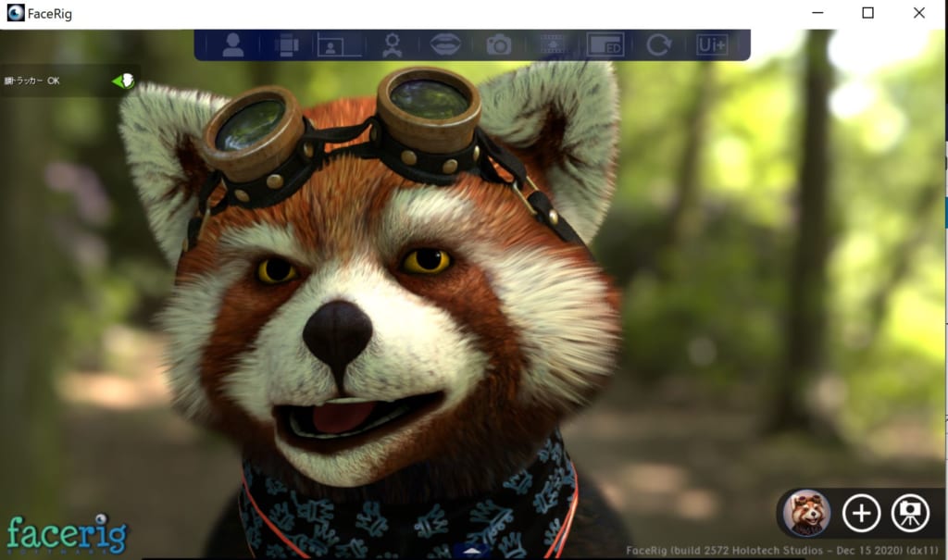948x560 pixels.
Task: Click the round plus add button
Action: [x=861, y=514]
